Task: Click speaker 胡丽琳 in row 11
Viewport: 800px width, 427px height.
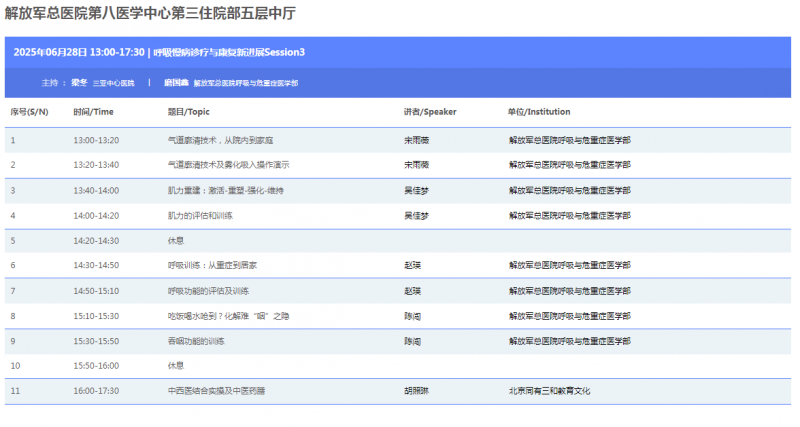Action: pyautogui.click(x=416, y=391)
